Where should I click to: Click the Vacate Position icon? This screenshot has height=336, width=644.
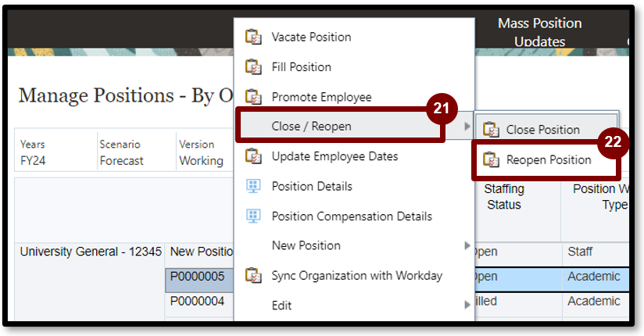click(x=253, y=38)
